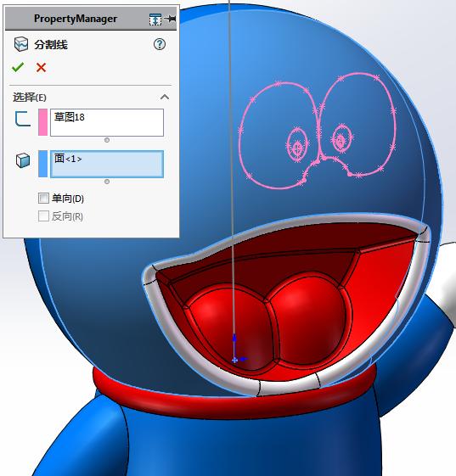
Task: Pin the PropertyManager panel
Action: [x=170, y=19]
